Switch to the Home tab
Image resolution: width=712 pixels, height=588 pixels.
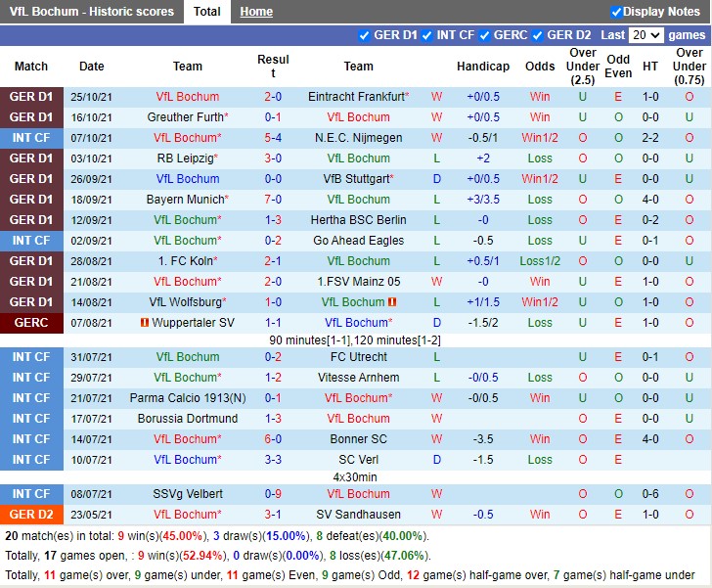click(x=256, y=12)
